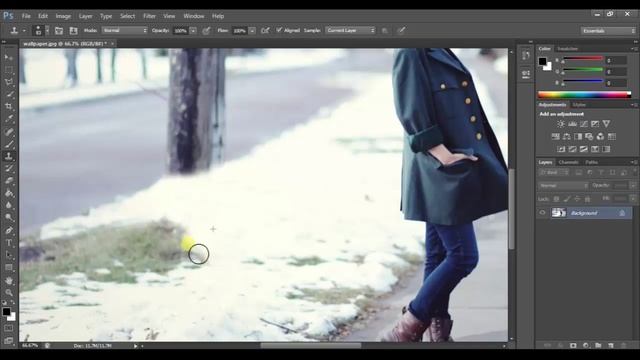The height and width of the screenshot is (360, 640).
Task: Add a Levels adjustment
Action: tap(572, 124)
